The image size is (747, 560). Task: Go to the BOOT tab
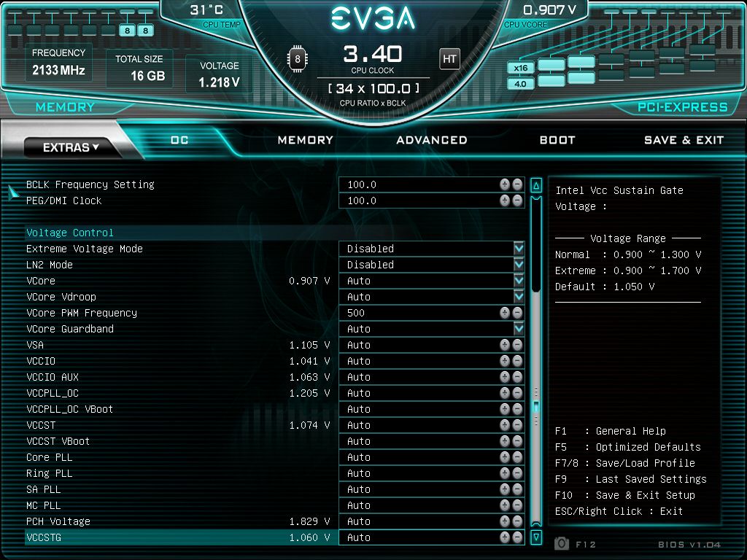[557, 140]
